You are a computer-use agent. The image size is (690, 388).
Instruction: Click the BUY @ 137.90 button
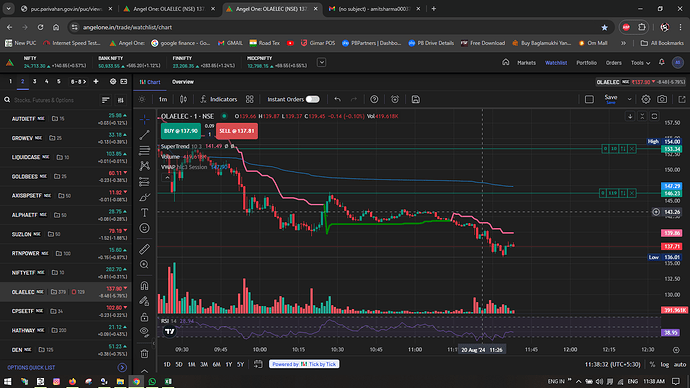point(181,131)
